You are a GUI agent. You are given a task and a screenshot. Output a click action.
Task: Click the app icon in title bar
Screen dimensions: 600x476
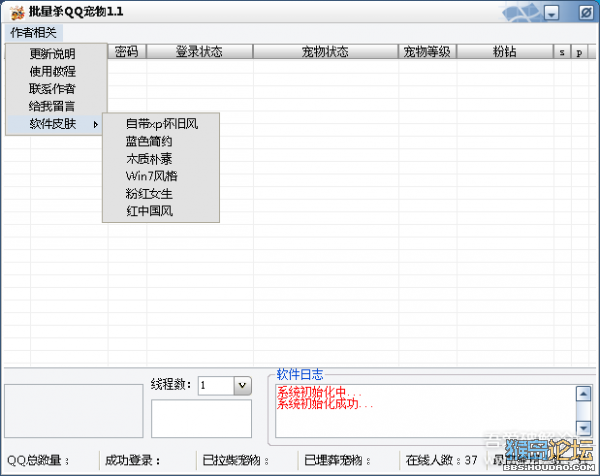coord(17,12)
